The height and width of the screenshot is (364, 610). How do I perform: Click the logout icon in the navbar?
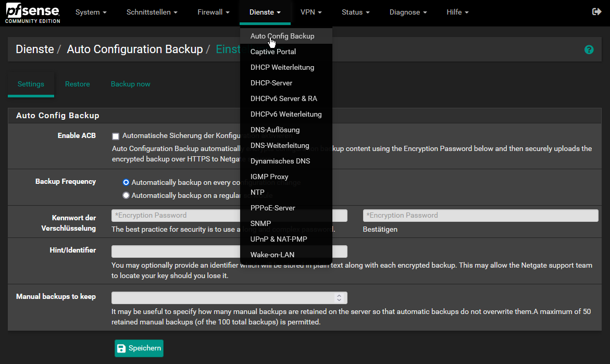click(x=596, y=11)
